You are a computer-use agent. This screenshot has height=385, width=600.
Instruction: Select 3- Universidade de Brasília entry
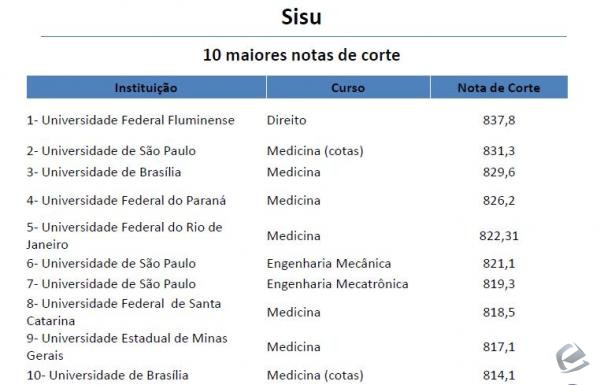pos(104,172)
